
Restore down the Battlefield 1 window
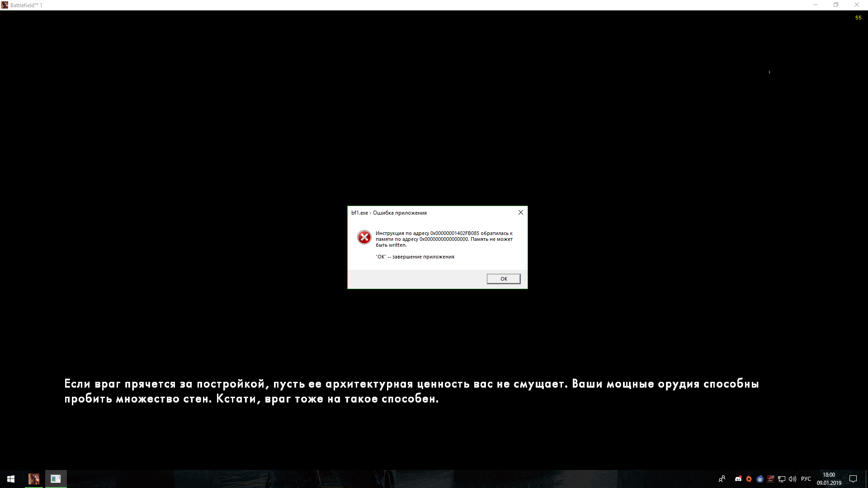[836, 5]
